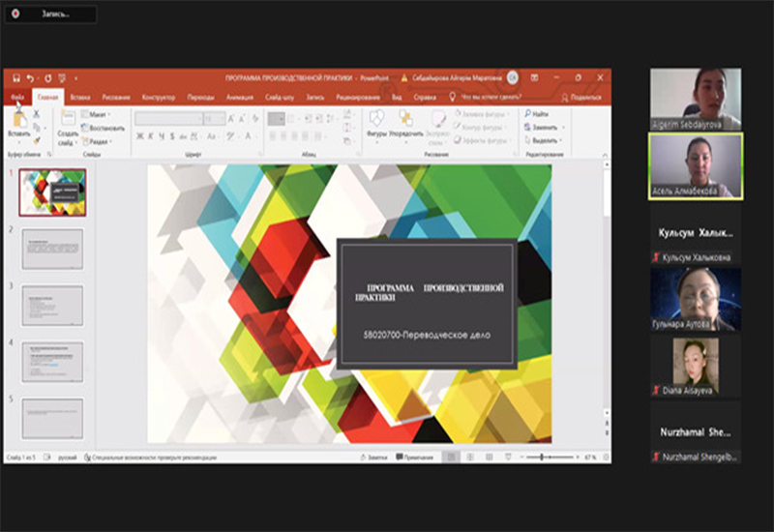This screenshot has width=774, height=532.
Task: Click the Reset (Восстановить) slide button
Action: 103,128
